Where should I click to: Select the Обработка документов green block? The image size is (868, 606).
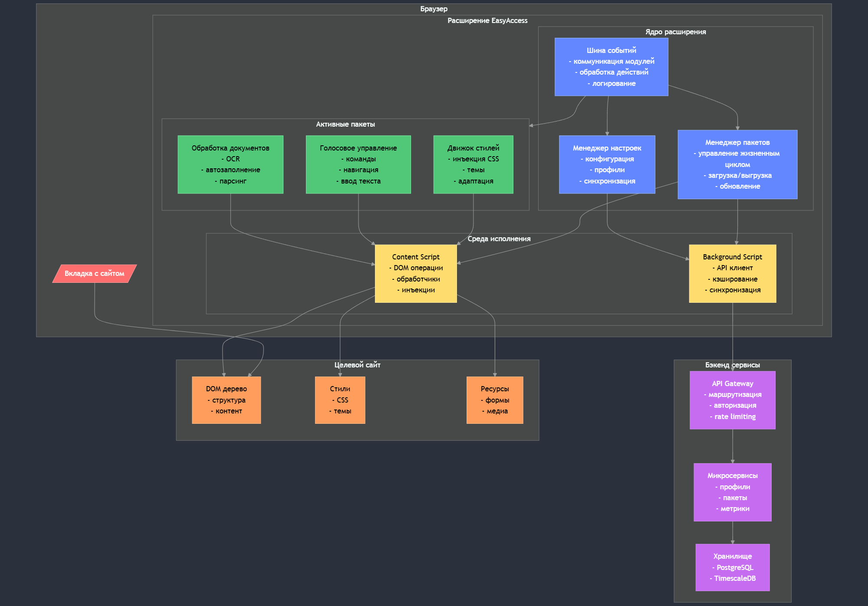pyautogui.click(x=230, y=164)
